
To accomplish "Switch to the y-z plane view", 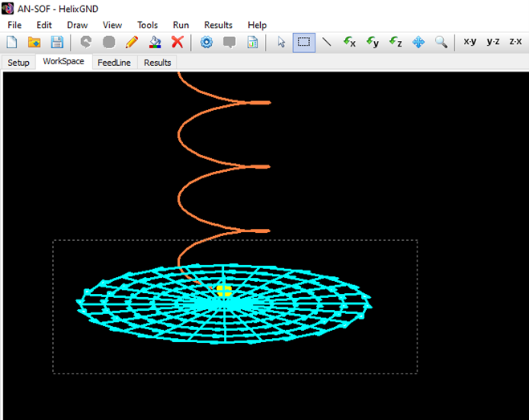I will pos(493,42).
